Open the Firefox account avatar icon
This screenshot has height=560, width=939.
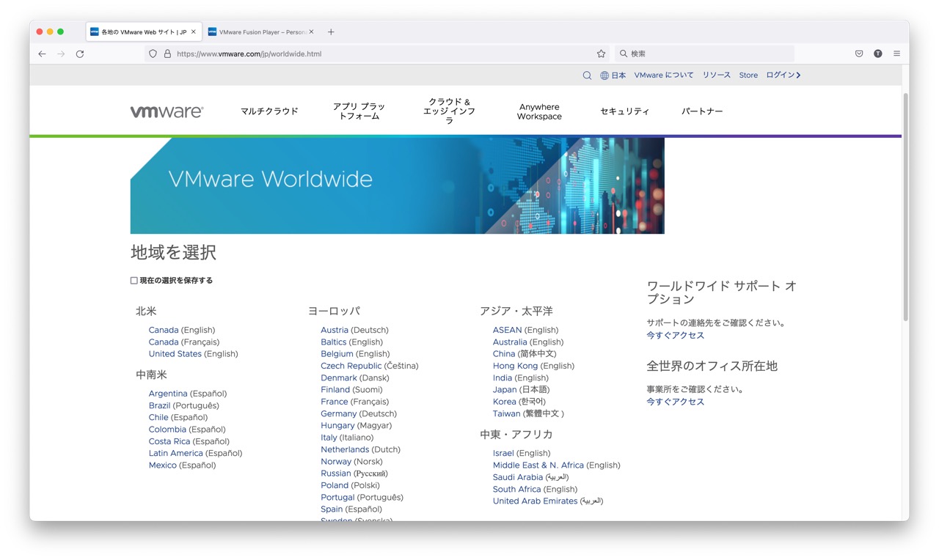877,54
